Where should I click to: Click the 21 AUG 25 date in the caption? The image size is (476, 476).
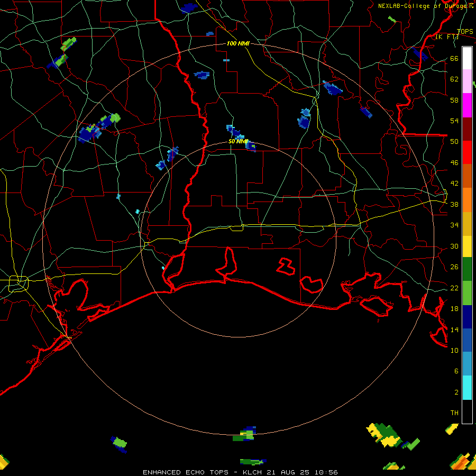pyautogui.click(x=288, y=472)
